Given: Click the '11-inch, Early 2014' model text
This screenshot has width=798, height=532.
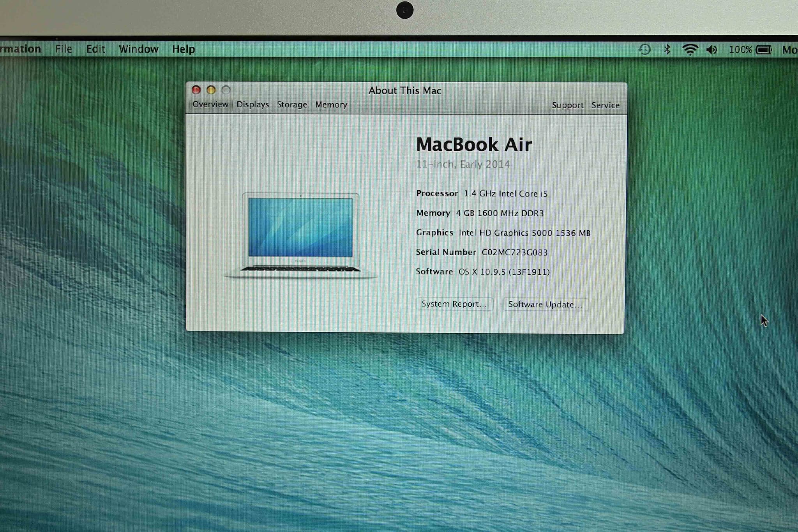Looking at the screenshot, I should pyautogui.click(x=463, y=164).
